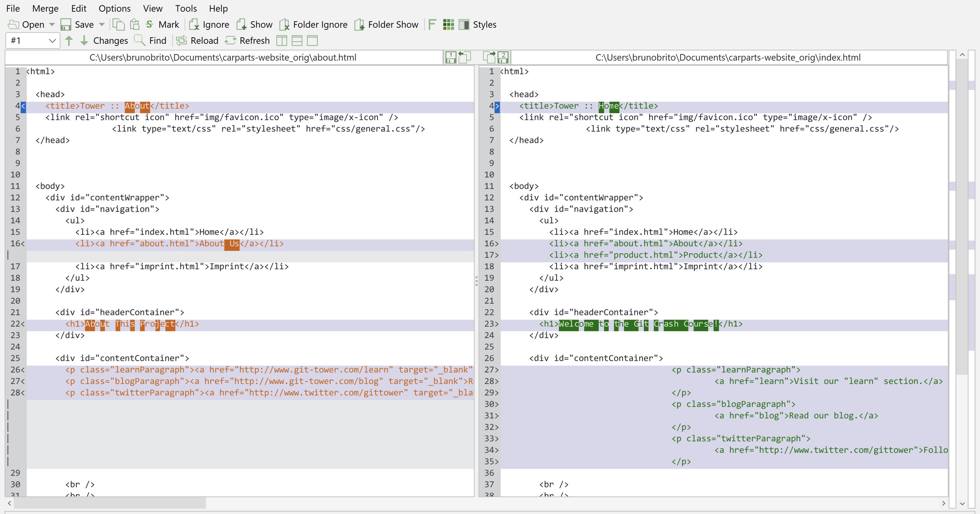
Task: Click the Merge menu item
Action: coord(45,8)
